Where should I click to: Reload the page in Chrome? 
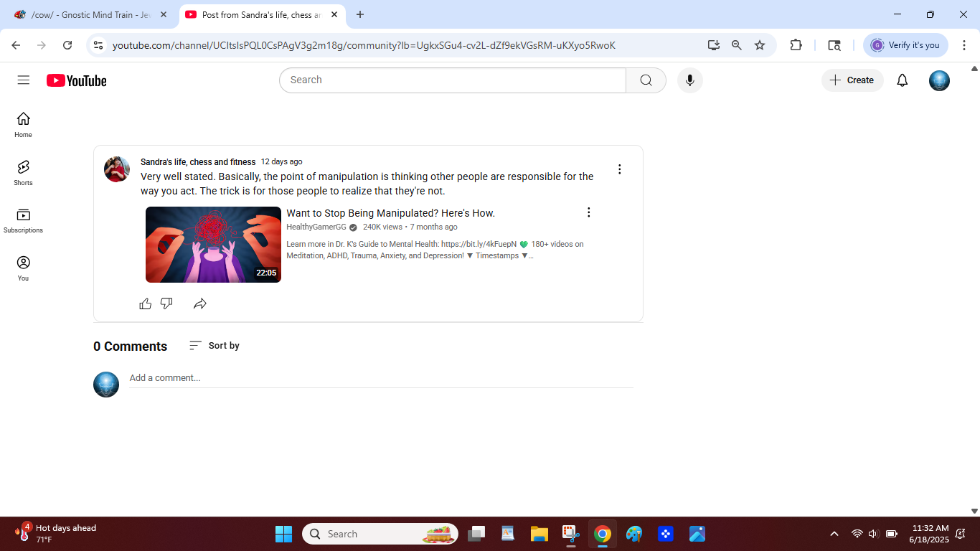pyautogui.click(x=67, y=45)
